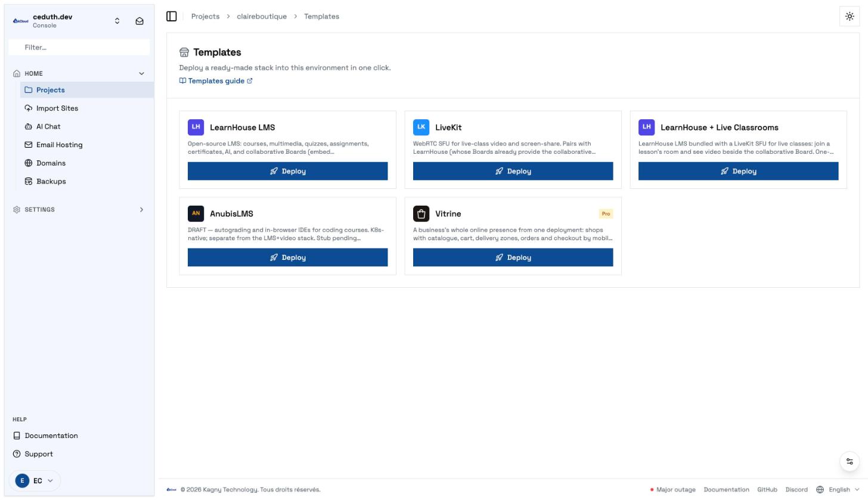The width and height of the screenshot is (868, 500).
Task: Open the floating settings sliders button
Action: point(850,462)
